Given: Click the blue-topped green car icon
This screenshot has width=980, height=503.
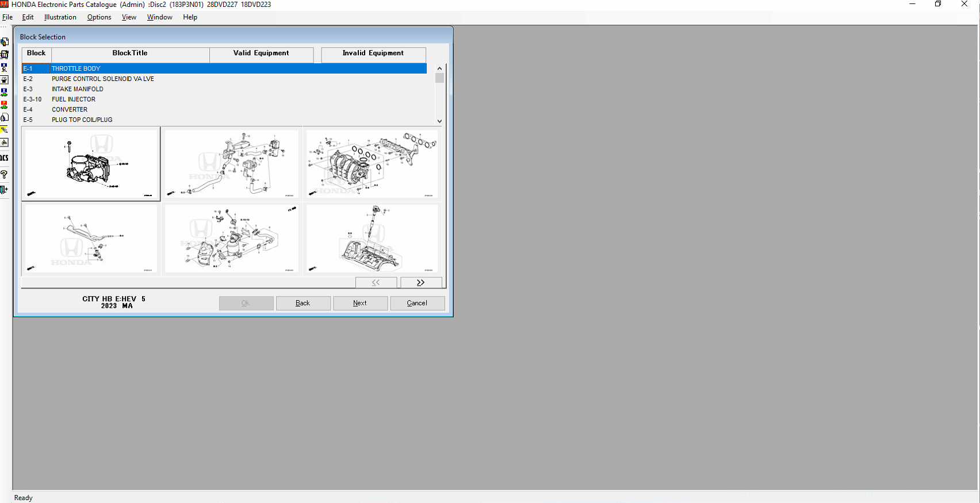Looking at the screenshot, I should (4, 92).
